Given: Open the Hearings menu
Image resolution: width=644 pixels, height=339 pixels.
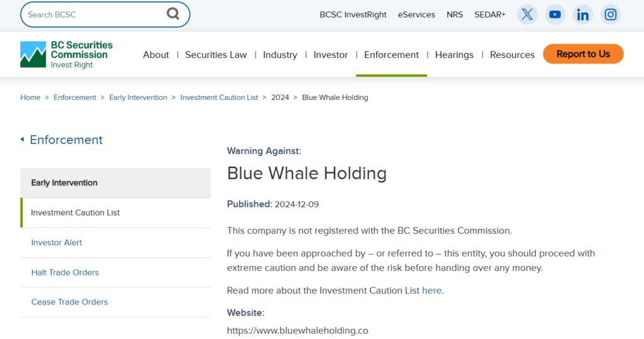Looking at the screenshot, I should coord(454,55).
